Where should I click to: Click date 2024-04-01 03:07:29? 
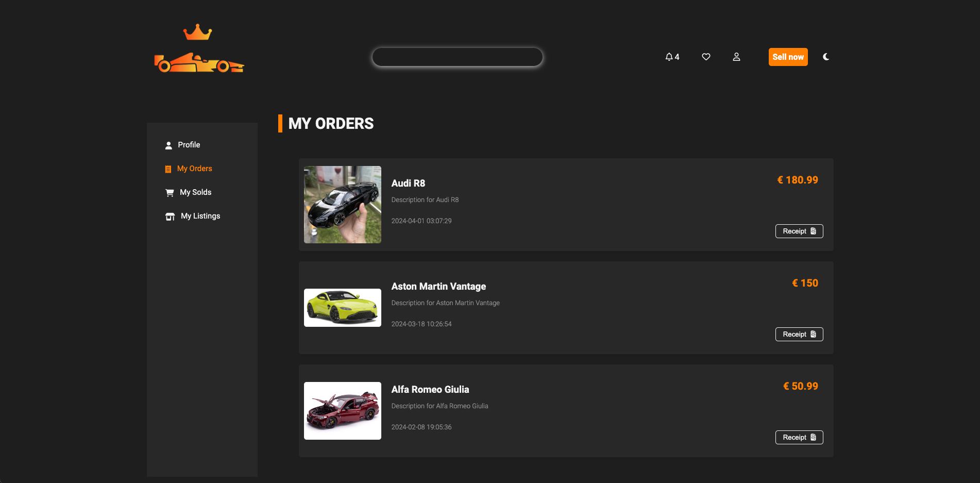pos(421,221)
